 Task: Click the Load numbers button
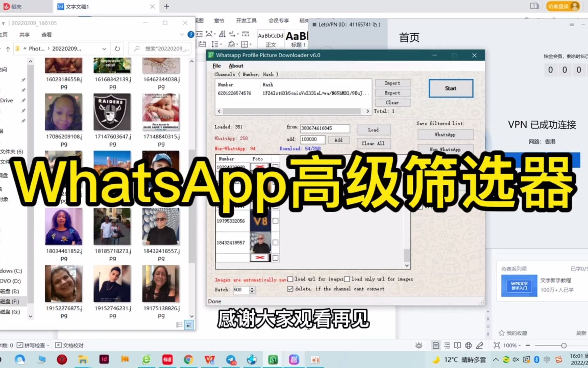[373, 130]
